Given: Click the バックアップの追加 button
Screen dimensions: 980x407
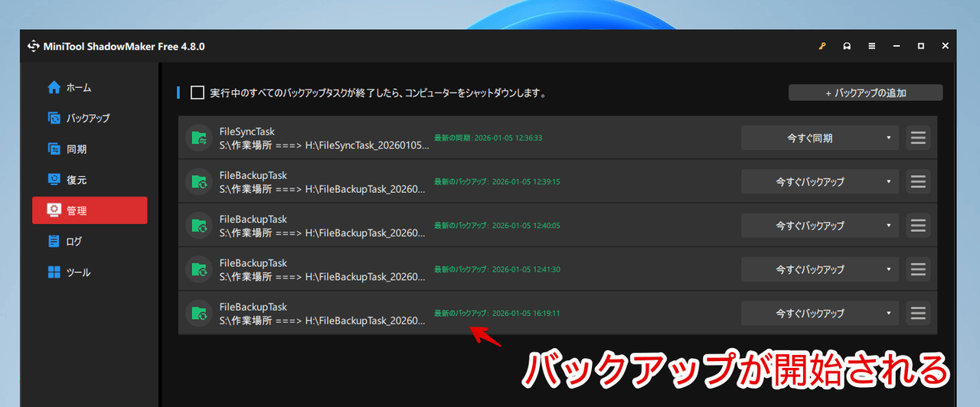Looking at the screenshot, I should (x=865, y=93).
